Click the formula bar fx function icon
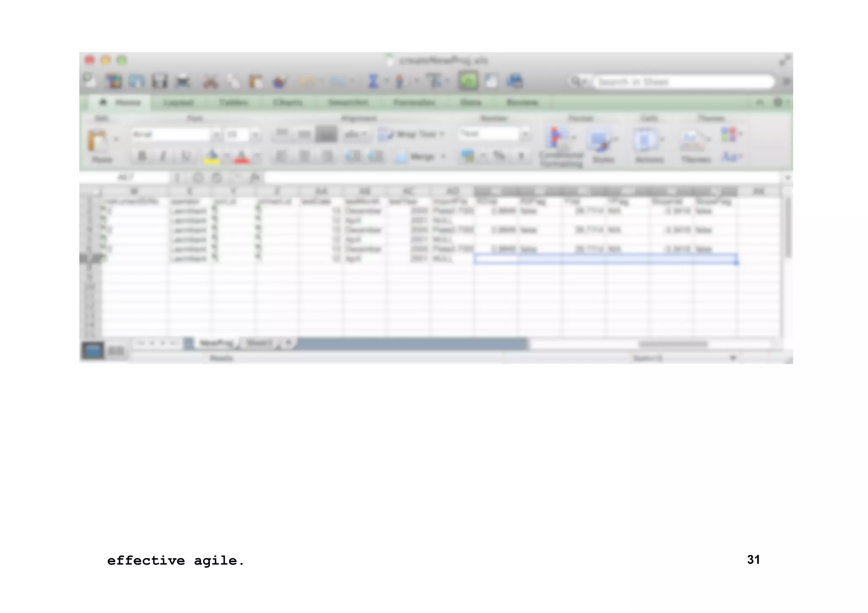868x613 pixels. click(254, 178)
